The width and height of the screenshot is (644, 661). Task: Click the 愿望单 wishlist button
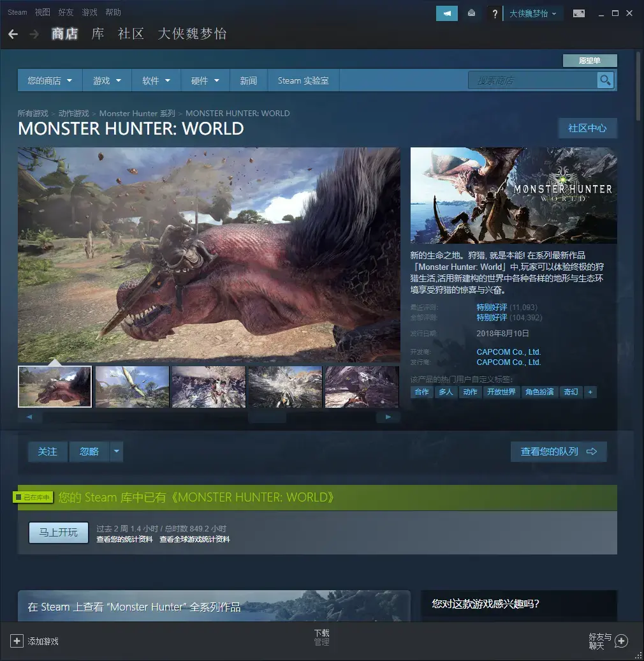tap(590, 61)
